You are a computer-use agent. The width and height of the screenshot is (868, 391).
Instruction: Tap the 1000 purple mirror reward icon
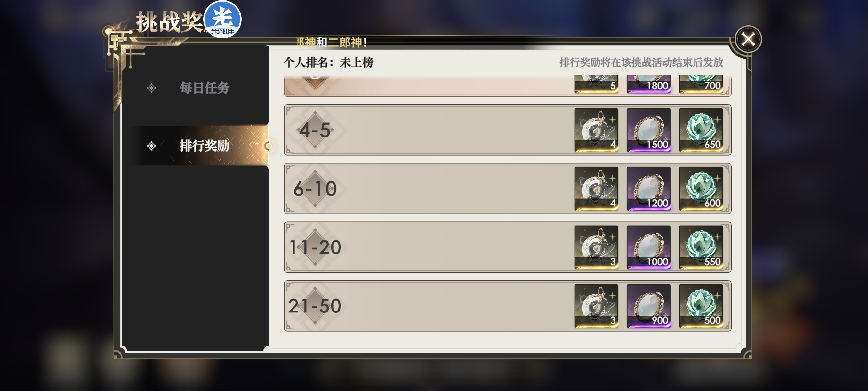[648, 247]
